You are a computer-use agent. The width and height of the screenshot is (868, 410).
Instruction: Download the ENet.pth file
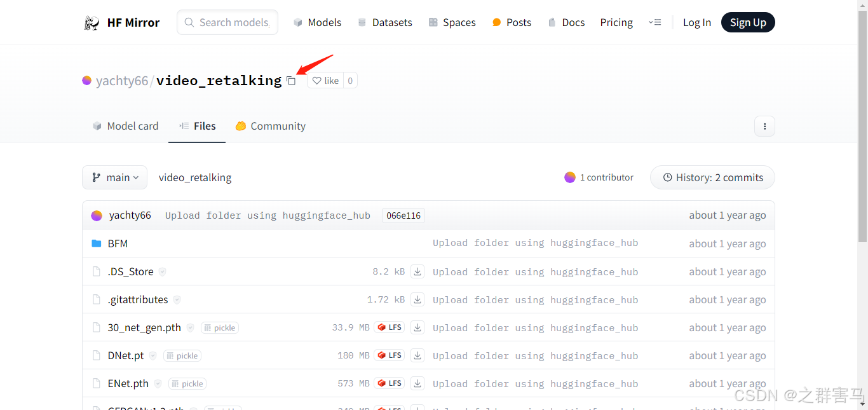(417, 383)
